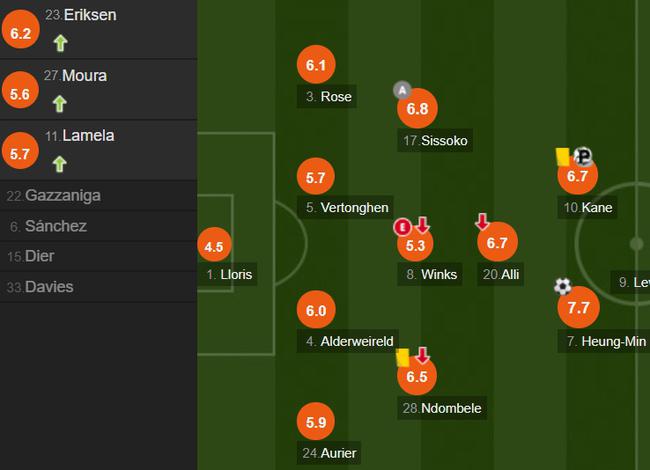The width and height of the screenshot is (650, 470).
Task: Click the goal ball icon above Heung-Min
Action: click(x=563, y=286)
